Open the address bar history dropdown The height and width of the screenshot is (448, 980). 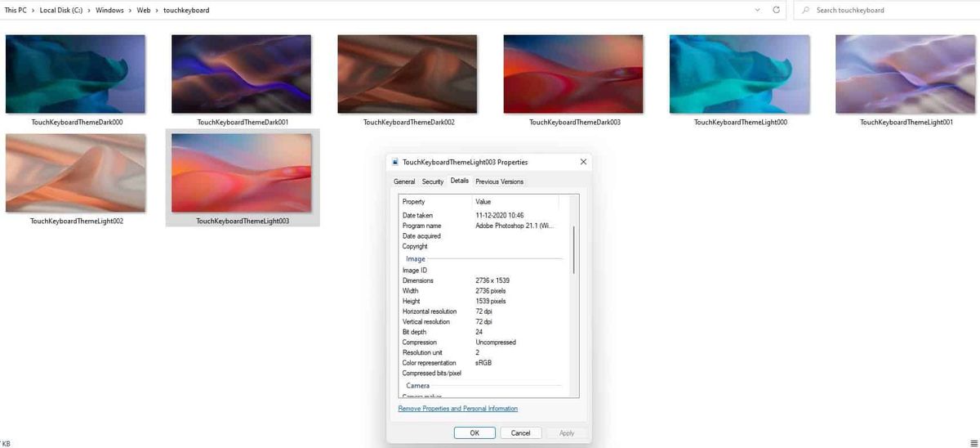(x=758, y=10)
